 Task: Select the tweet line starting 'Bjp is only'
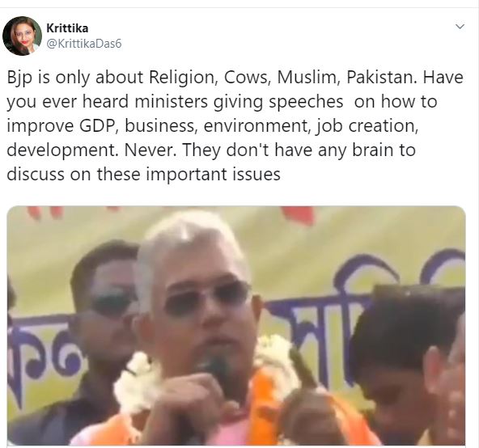coord(235,78)
